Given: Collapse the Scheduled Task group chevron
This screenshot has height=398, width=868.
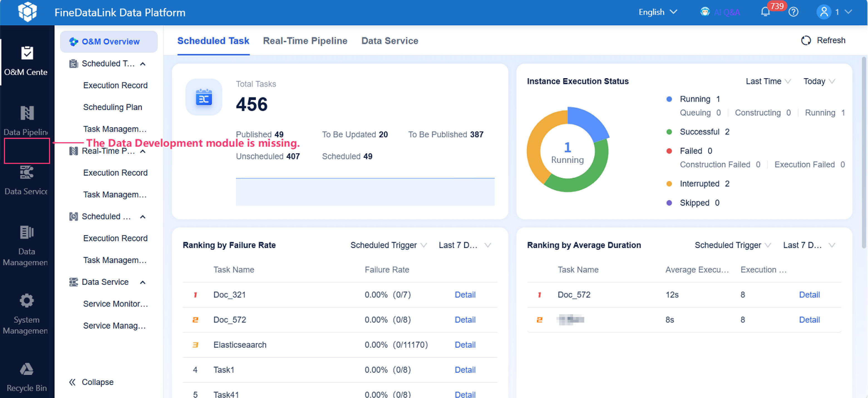Looking at the screenshot, I should (143, 64).
